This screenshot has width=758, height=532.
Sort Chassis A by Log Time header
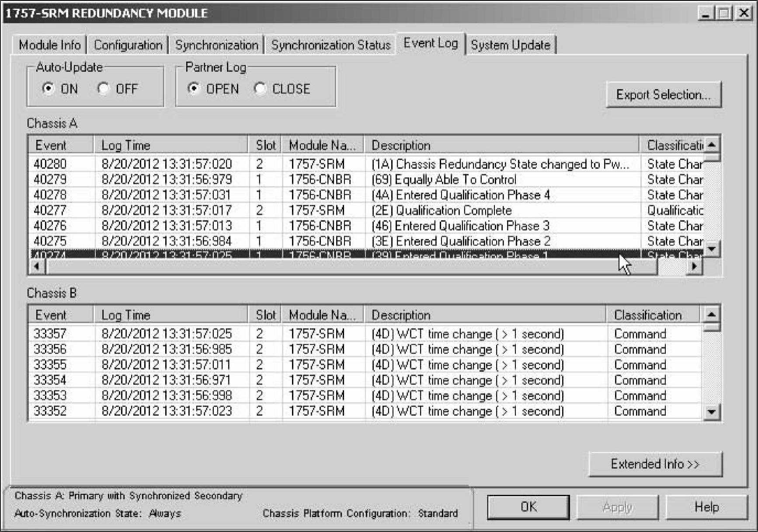tap(170, 145)
